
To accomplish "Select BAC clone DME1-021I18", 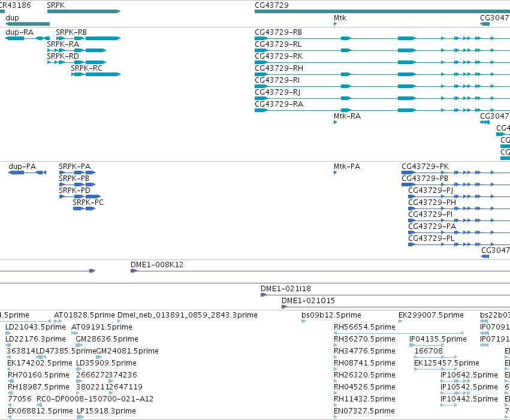I will 286,289.
